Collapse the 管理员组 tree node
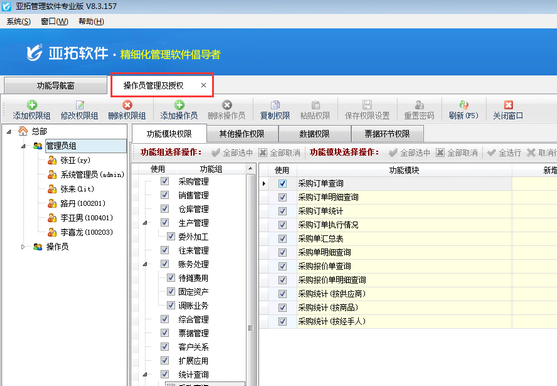Screen dimensions: 557x386 coord(23,146)
